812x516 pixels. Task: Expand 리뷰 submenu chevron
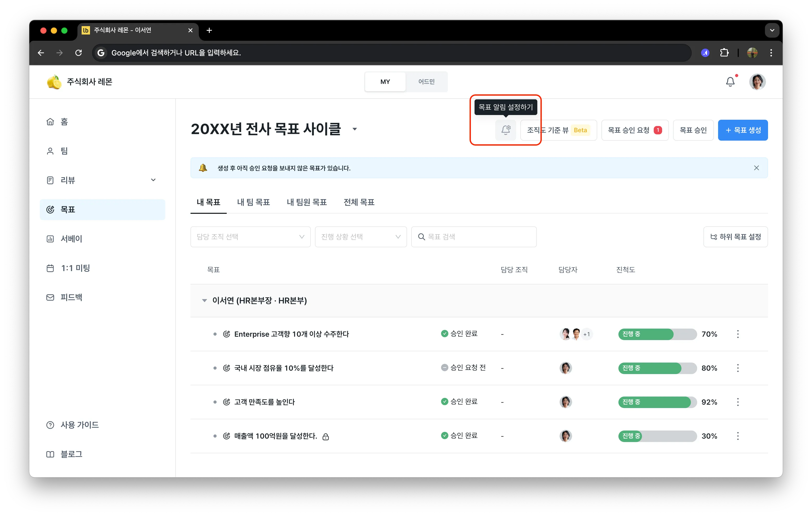coord(153,180)
